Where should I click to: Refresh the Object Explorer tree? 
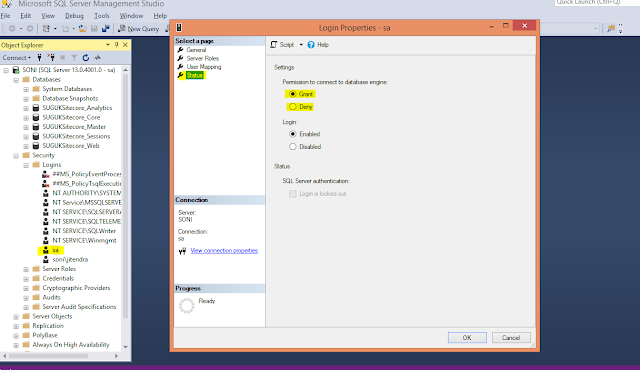pyautogui.click(x=86, y=58)
